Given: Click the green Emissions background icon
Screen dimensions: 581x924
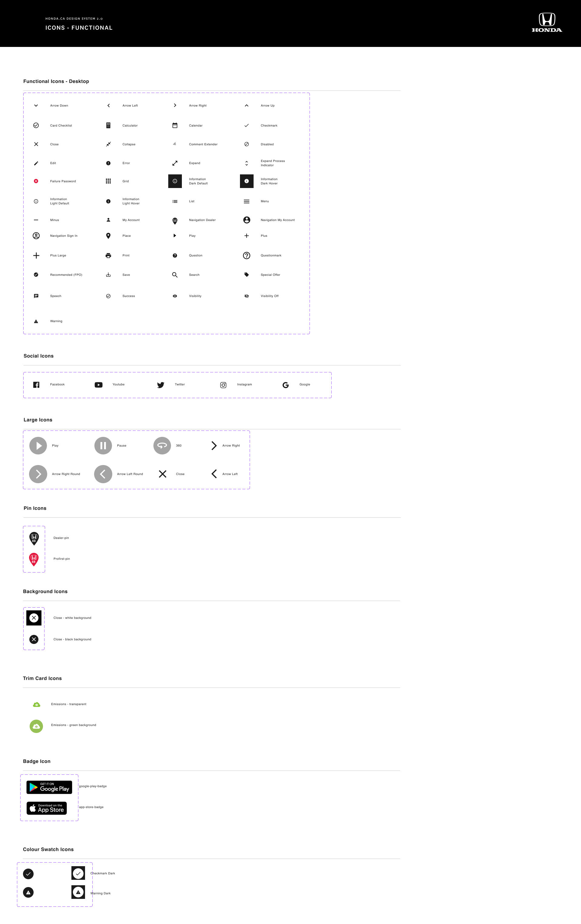Looking at the screenshot, I should coord(36,726).
